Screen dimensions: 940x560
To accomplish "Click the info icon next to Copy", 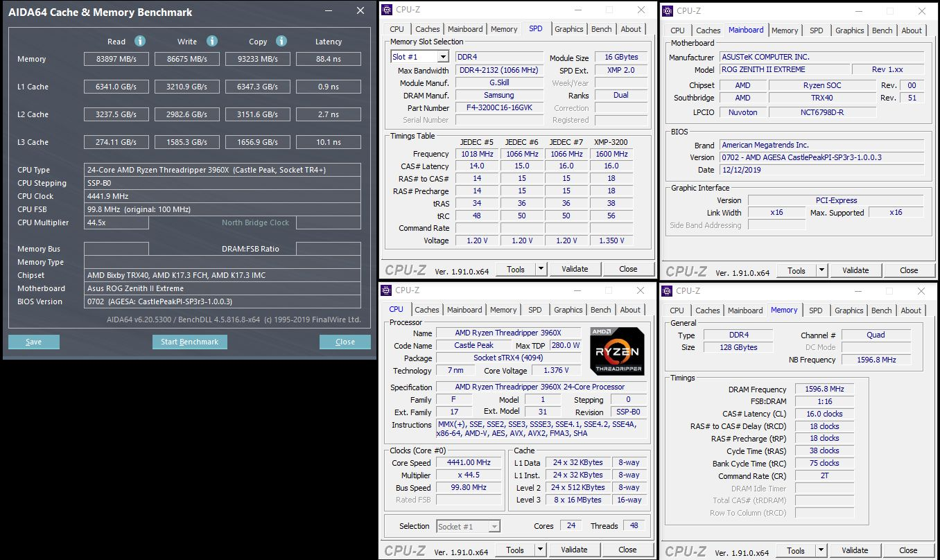I will click(x=281, y=41).
